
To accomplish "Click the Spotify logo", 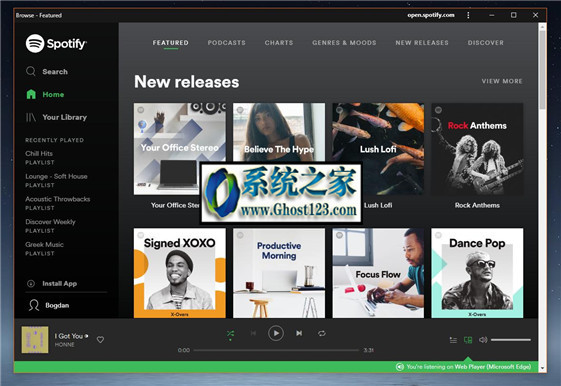I will [56, 43].
